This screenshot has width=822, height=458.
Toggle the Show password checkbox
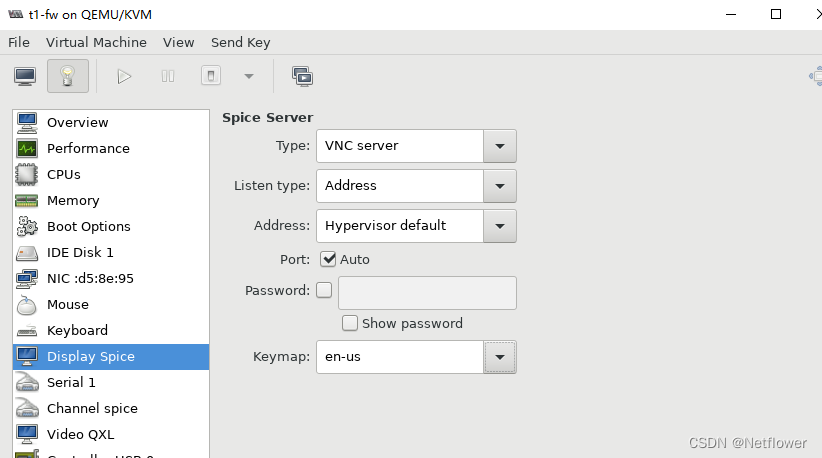[x=350, y=323]
